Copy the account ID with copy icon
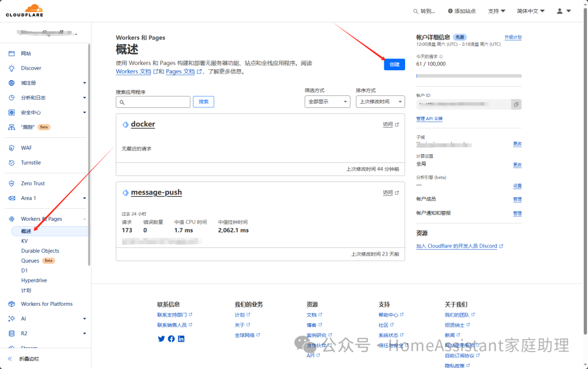 [516, 104]
